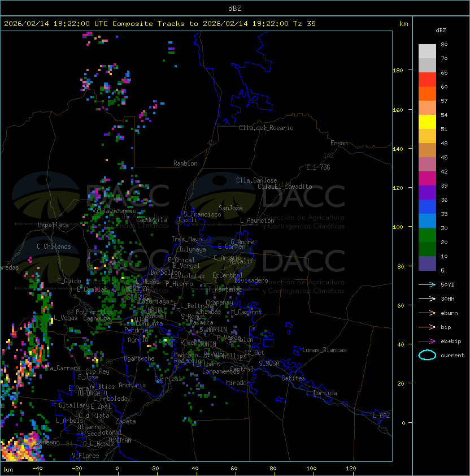Click the 'C_Chilenos' map label
This screenshot has width=470, height=476.
coord(54,246)
